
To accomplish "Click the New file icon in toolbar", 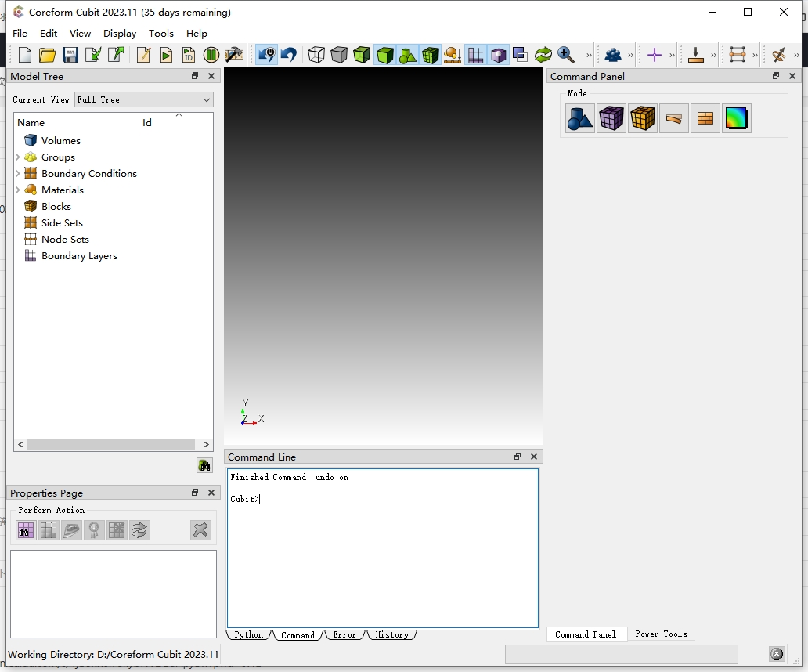I will [25, 55].
